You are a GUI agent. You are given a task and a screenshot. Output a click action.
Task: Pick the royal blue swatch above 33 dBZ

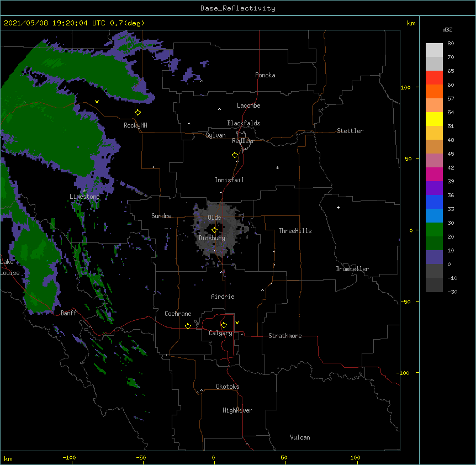tap(434, 202)
